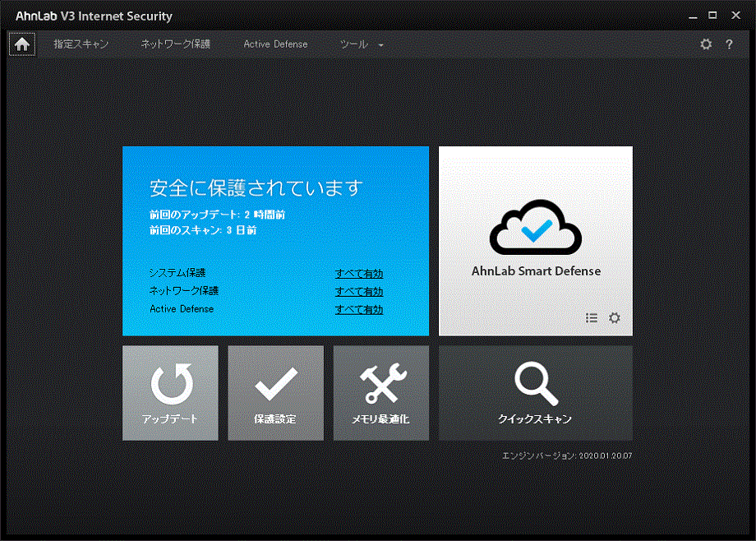This screenshot has height=541, width=756.
Task: Open the 指定スキャン menu
Action: (x=81, y=44)
